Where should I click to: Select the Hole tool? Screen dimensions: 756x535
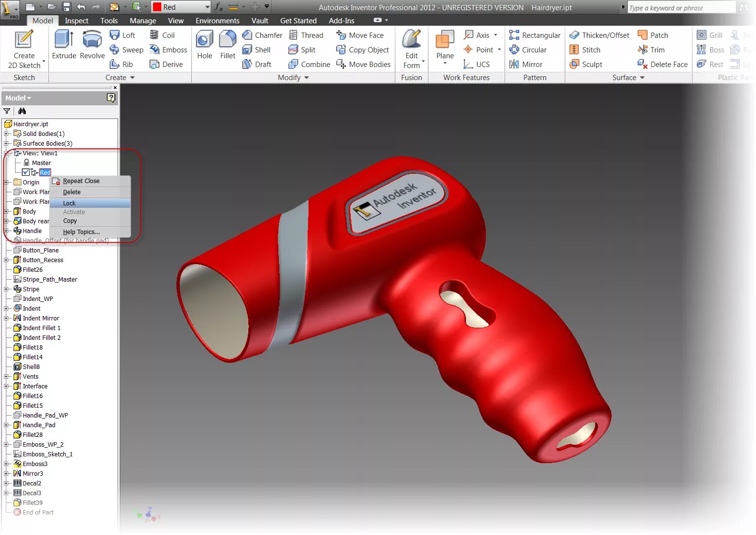[205, 44]
